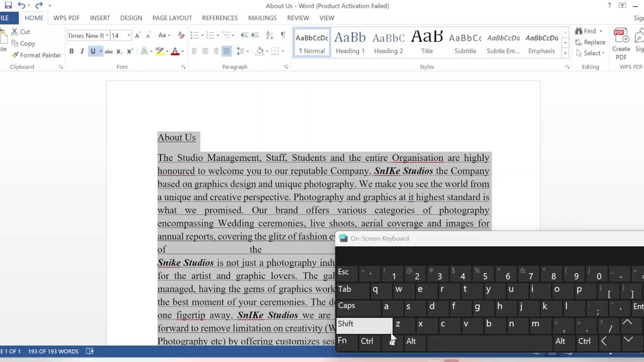Switch to the PAGE LAYOUT tab
Image resolution: width=644 pixels, height=362 pixels.
coord(172,18)
